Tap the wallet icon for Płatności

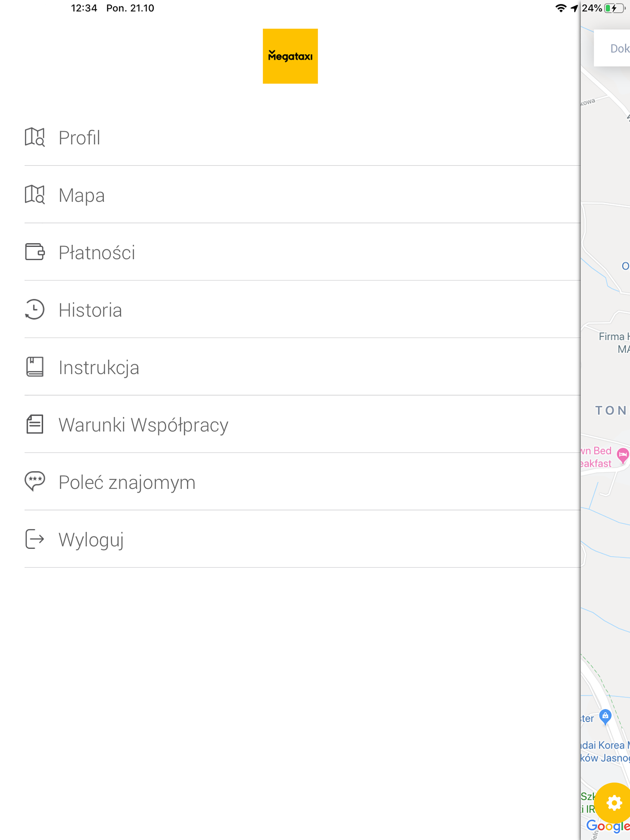pyautogui.click(x=34, y=252)
